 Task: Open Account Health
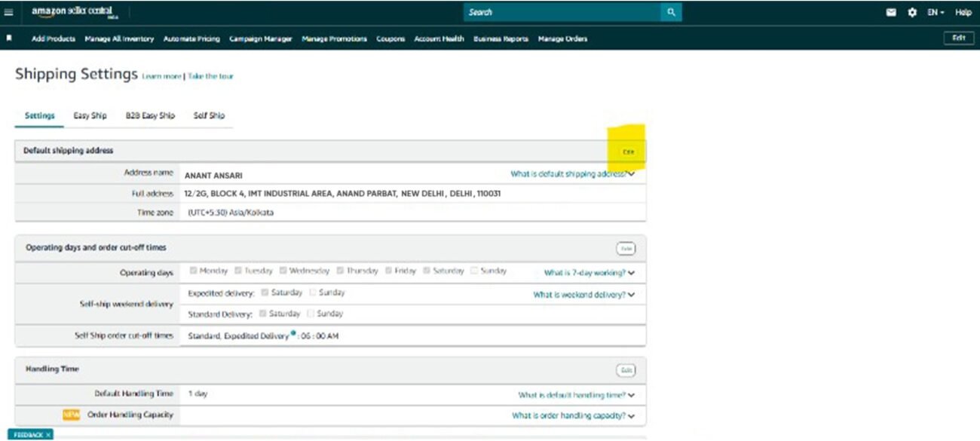click(439, 39)
